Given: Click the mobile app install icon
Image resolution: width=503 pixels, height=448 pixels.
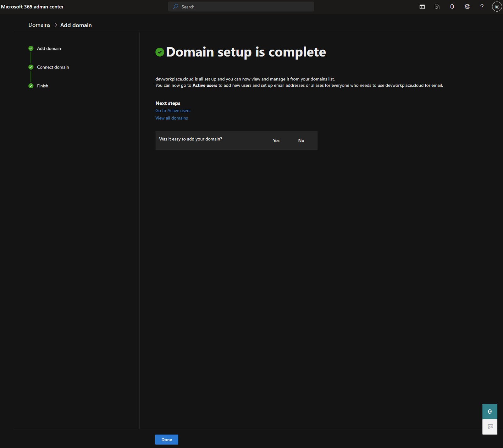Looking at the screenshot, I should tap(437, 7).
